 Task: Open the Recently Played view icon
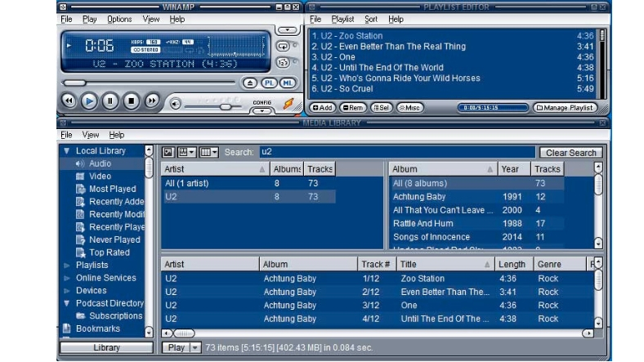pos(80,227)
